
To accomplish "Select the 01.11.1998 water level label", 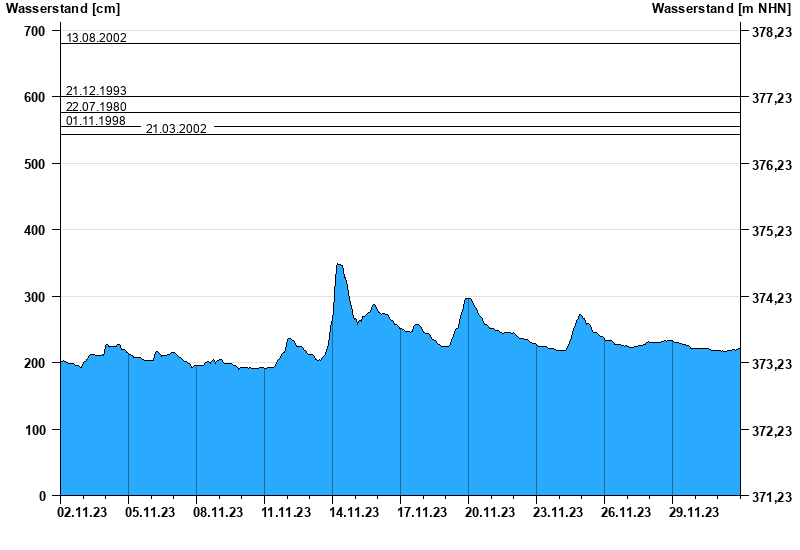I will coord(96,120).
